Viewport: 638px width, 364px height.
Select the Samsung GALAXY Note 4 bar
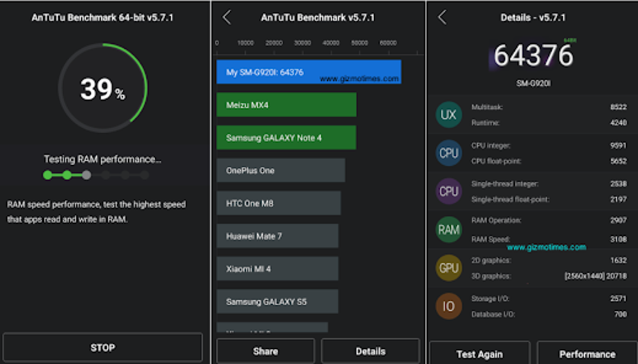(286, 138)
